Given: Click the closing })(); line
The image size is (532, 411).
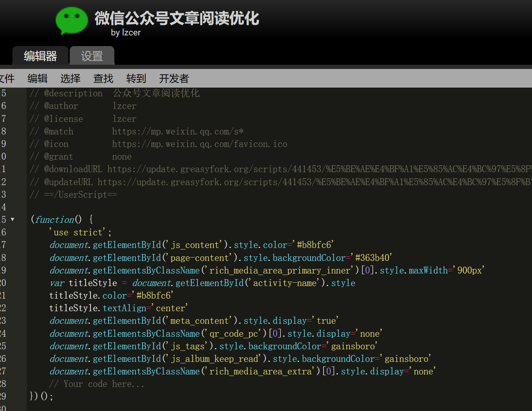Looking at the screenshot, I should click(x=42, y=397).
